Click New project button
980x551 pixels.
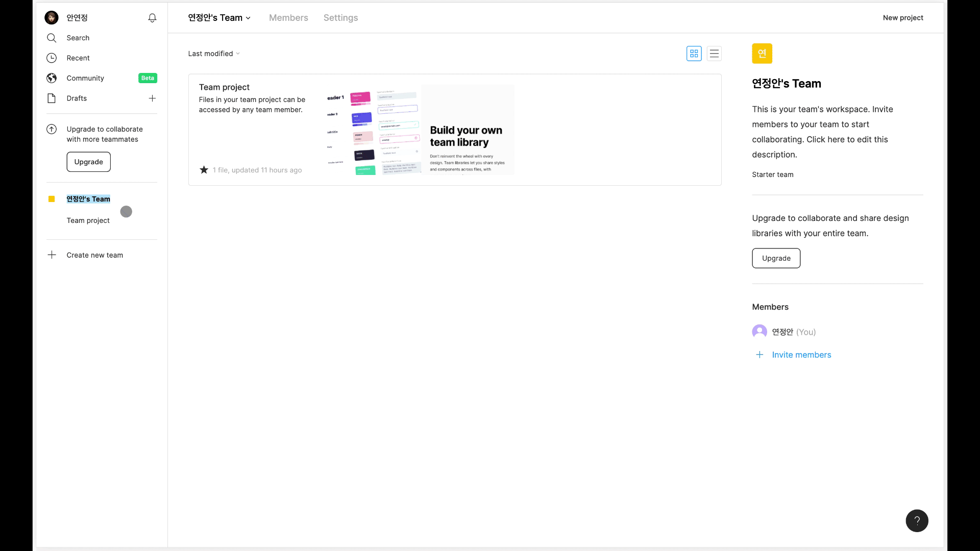pos(902,18)
